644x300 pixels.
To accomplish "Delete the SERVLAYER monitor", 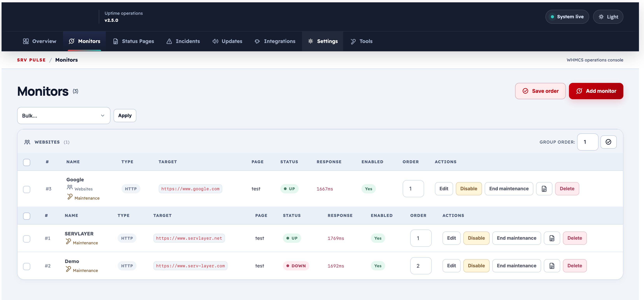I will [575, 238].
